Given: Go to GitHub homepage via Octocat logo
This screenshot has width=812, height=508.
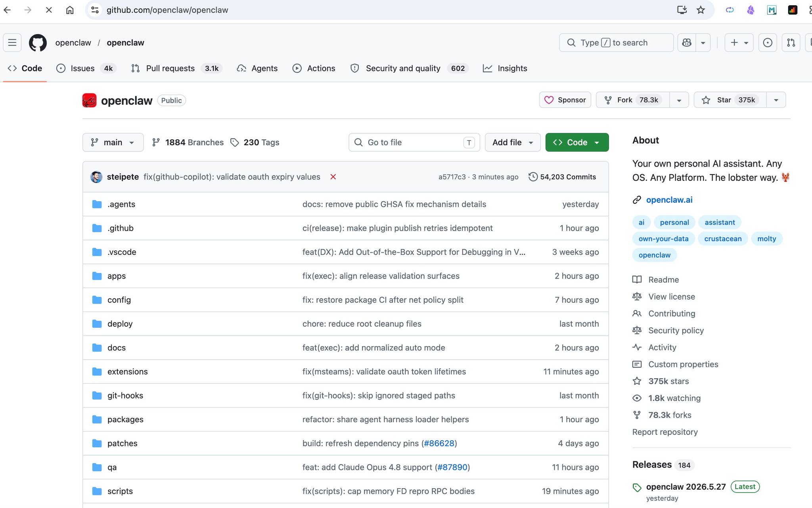Looking at the screenshot, I should 38,42.
